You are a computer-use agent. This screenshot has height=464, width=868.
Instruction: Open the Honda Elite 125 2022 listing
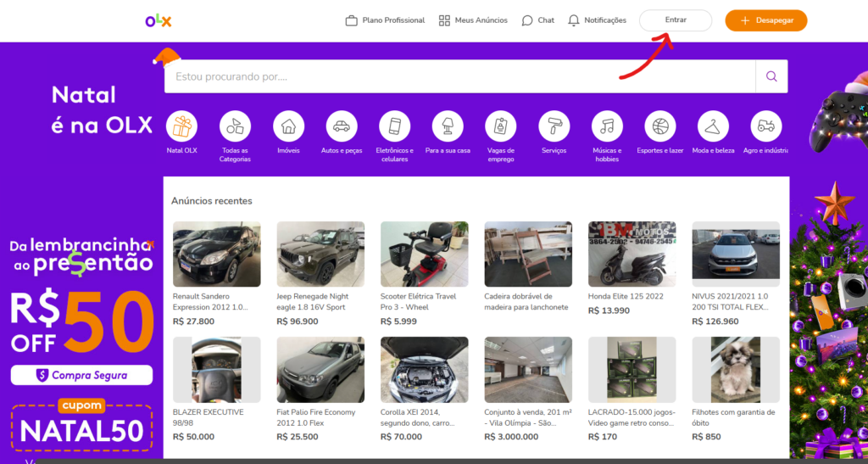point(632,254)
